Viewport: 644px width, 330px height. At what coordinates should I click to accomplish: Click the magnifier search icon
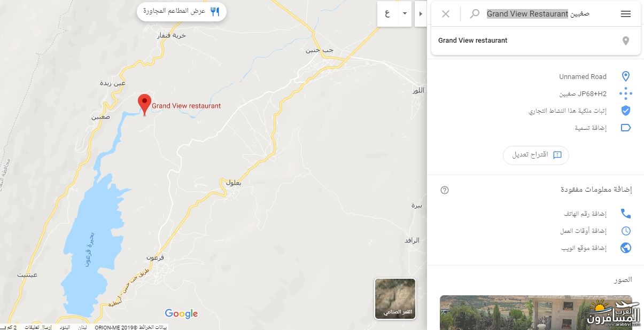[474, 14]
